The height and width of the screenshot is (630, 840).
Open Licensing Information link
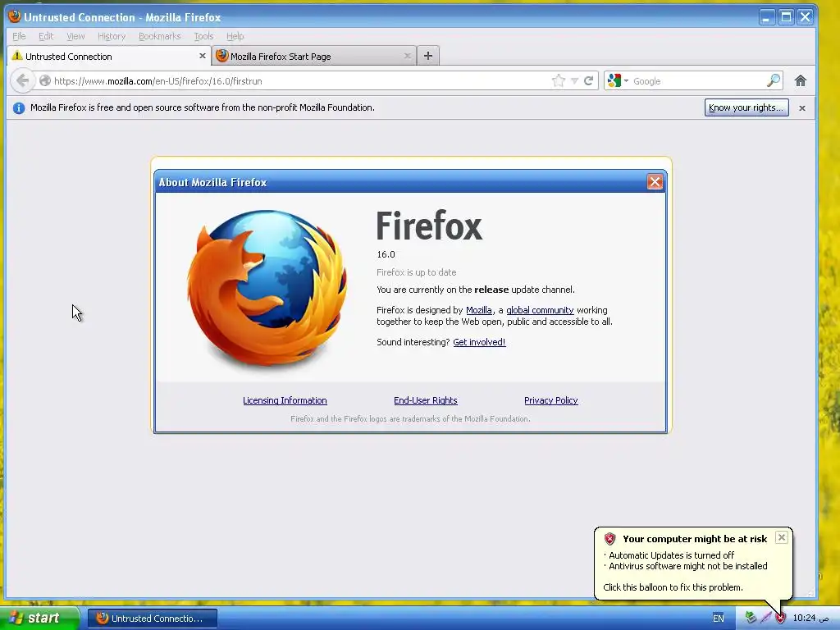[285, 400]
